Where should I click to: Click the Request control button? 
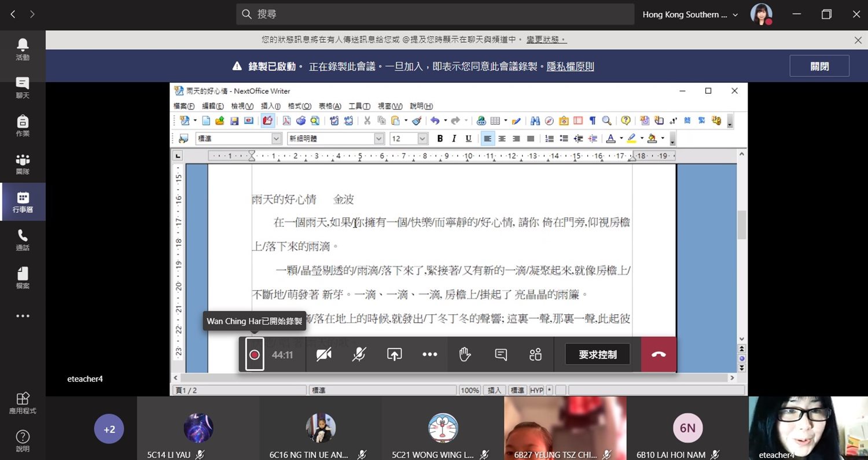(x=597, y=355)
